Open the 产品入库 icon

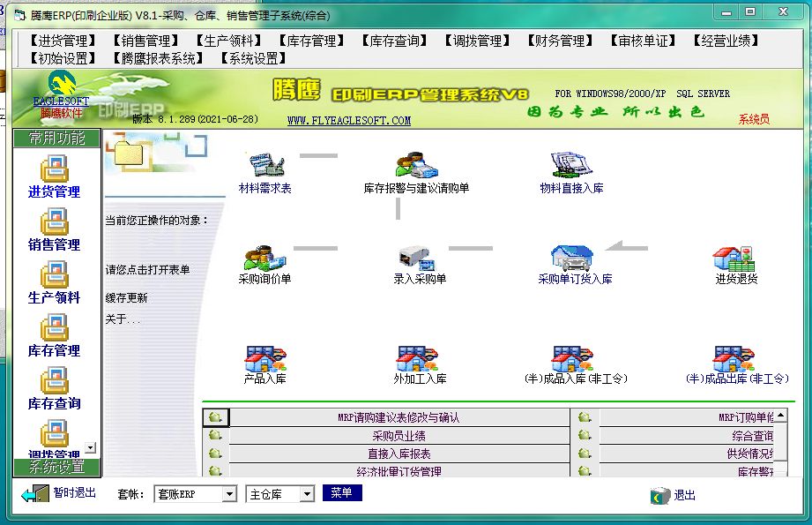coord(264,365)
